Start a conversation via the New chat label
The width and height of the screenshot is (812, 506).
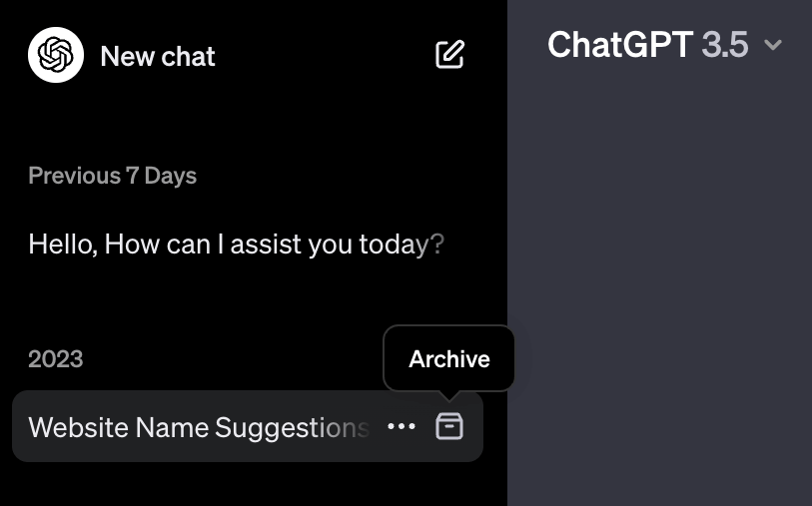[x=158, y=56]
